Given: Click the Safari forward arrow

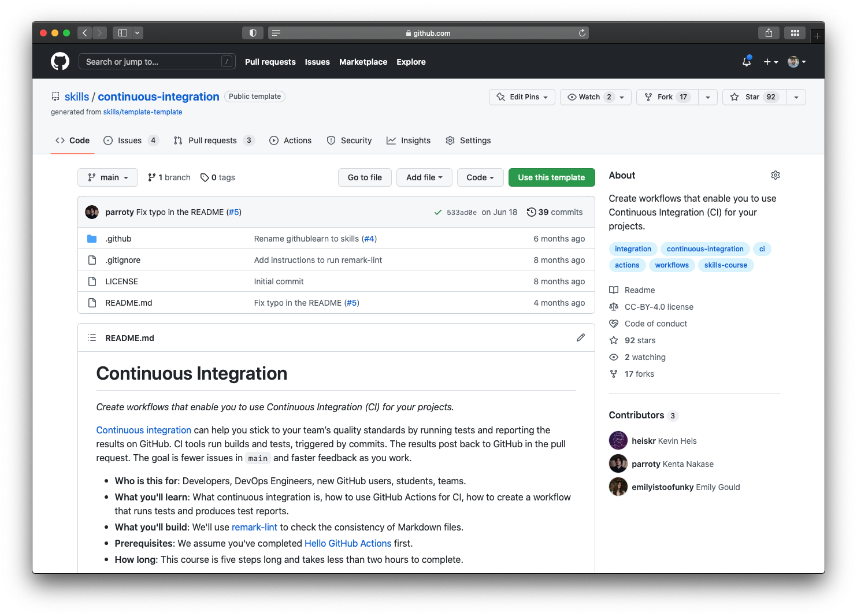Looking at the screenshot, I should (100, 33).
